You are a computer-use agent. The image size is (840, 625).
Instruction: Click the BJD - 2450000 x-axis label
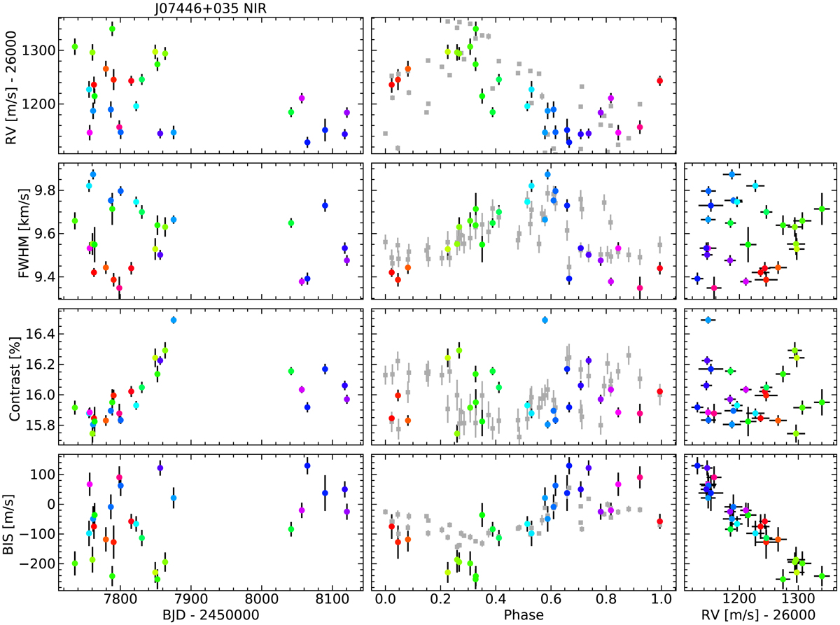click(211, 615)
